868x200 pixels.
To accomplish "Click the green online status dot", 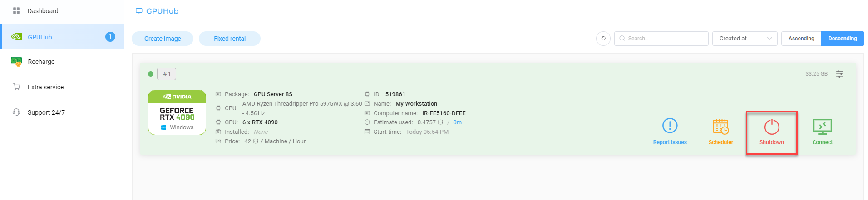I will [x=151, y=74].
